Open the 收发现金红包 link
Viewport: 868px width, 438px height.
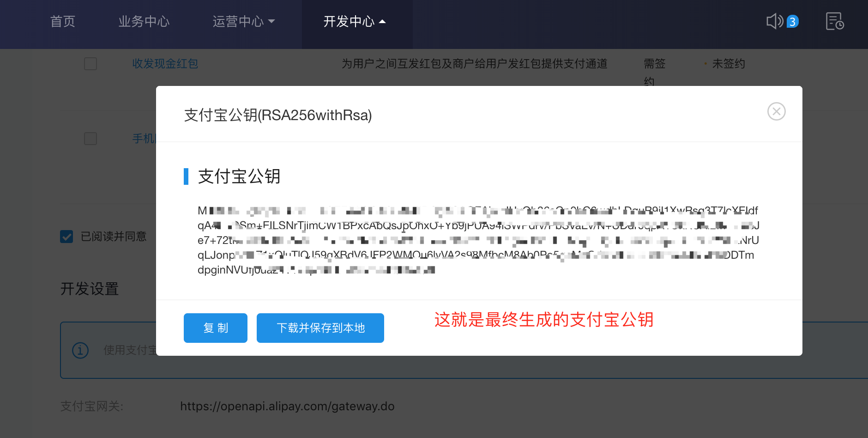(165, 64)
